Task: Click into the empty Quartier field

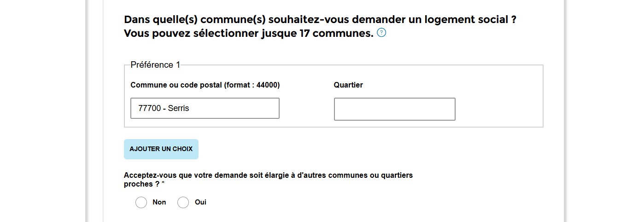Action: (x=395, y=109)
